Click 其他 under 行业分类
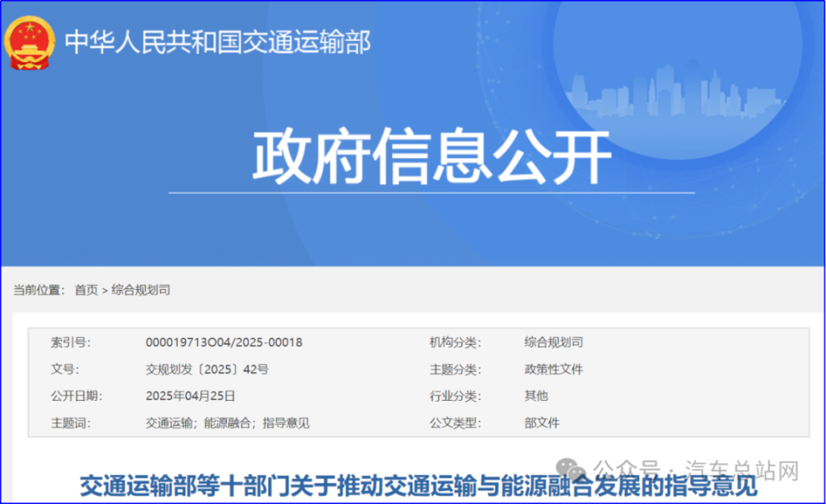 click(x=536, y=396)
